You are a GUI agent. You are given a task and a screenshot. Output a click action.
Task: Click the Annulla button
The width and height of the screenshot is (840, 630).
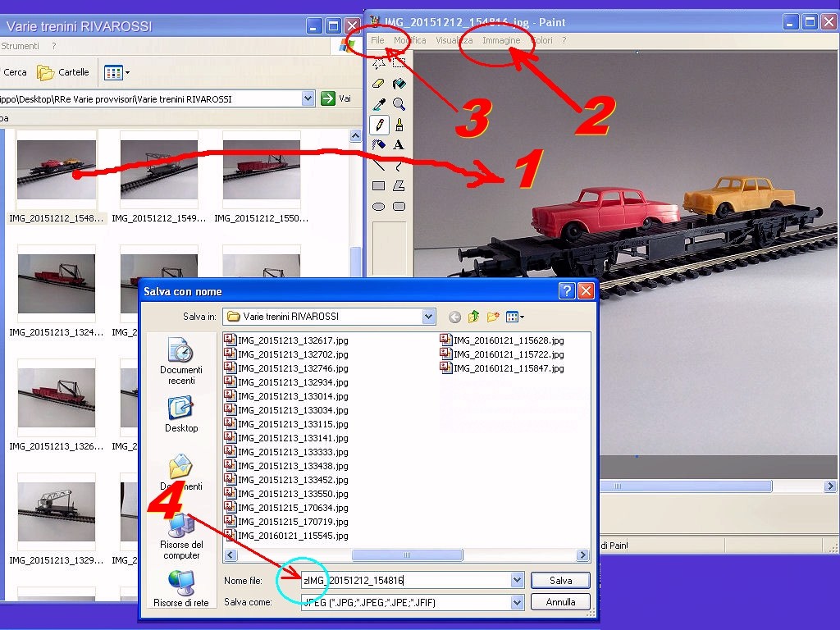[x=560, y=602]
